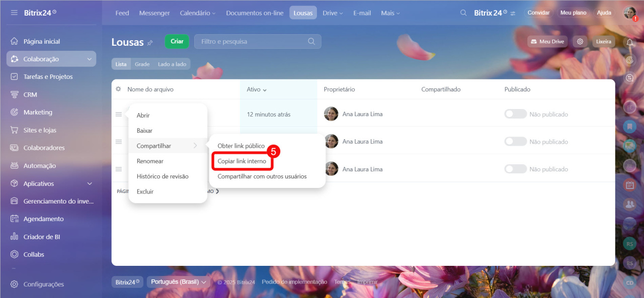Open the settings gear beside Lixeira
Image resolution: width=644 pixels, height=298 pixels.
[x=580, y=42]
